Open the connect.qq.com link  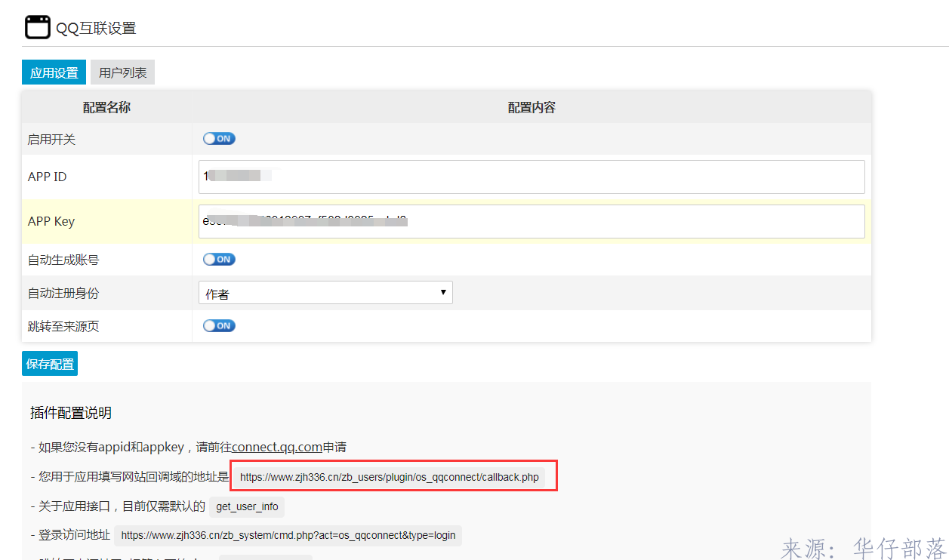(277, 447)
